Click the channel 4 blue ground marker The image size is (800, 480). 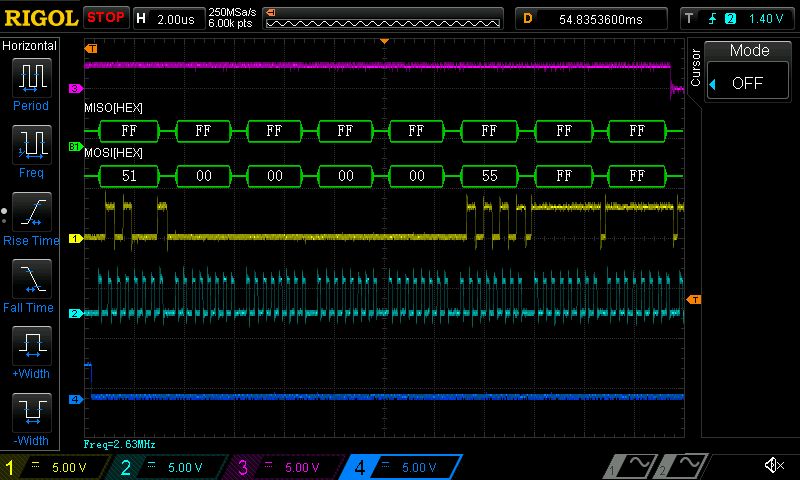[x=76, y=399]
